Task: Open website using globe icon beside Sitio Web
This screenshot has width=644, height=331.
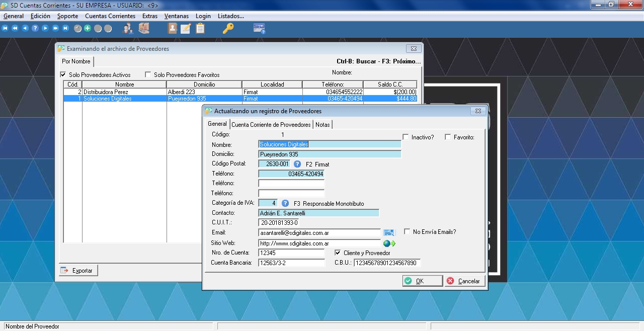Action: (386, 243)
